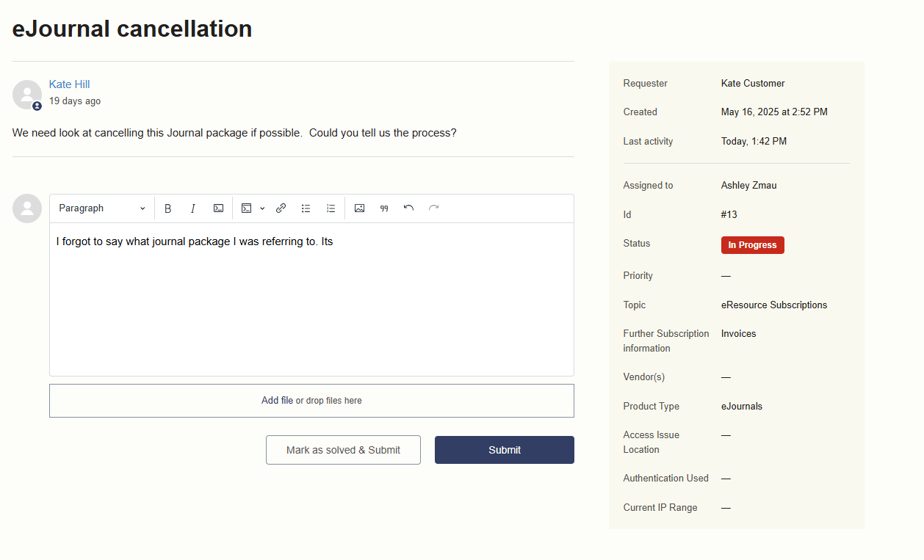Click the Add file drop area

[x=311, y=401]
